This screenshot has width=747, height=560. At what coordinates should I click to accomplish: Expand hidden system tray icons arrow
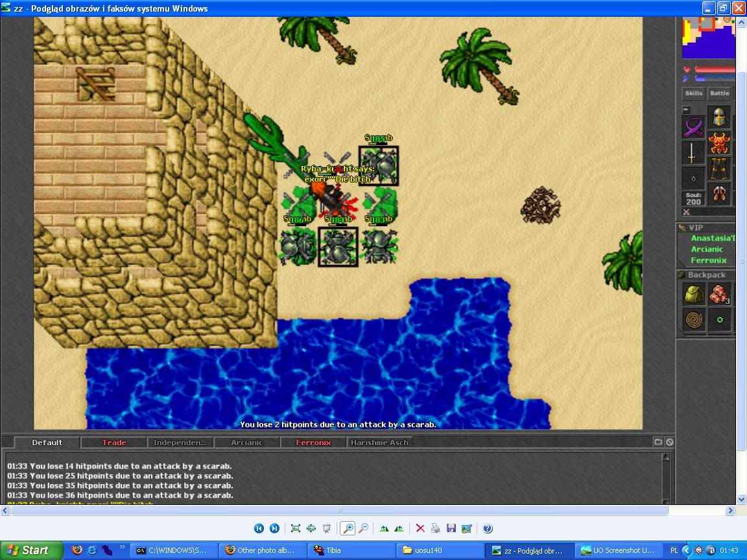pos(687,550)
